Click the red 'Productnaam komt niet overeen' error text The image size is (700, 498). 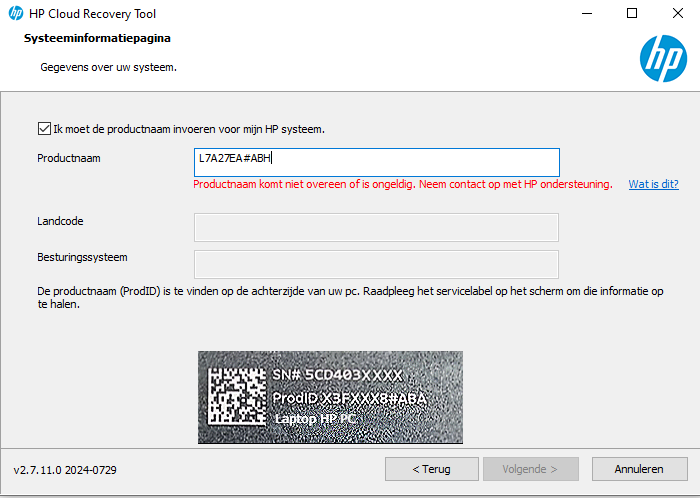click(x=403, y=184)
